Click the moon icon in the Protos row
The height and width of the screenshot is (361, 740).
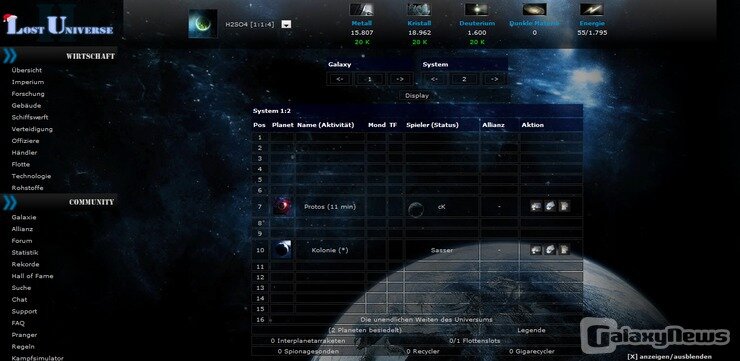coord(415,209)
